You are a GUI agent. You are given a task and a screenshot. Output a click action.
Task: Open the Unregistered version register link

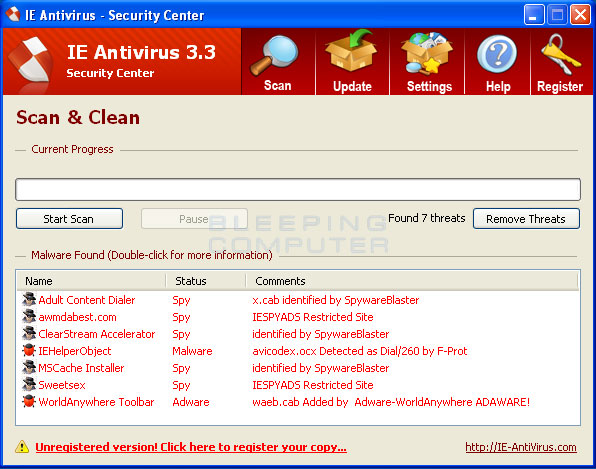[191, 447]
